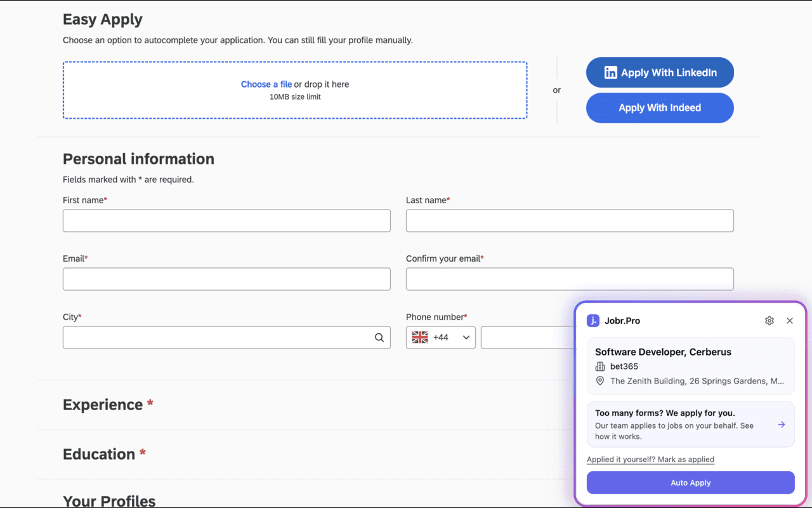The height and width of the screenshot is (508, 812).
Task: Focus the Confirm your email field
Action: coord(570,279)
